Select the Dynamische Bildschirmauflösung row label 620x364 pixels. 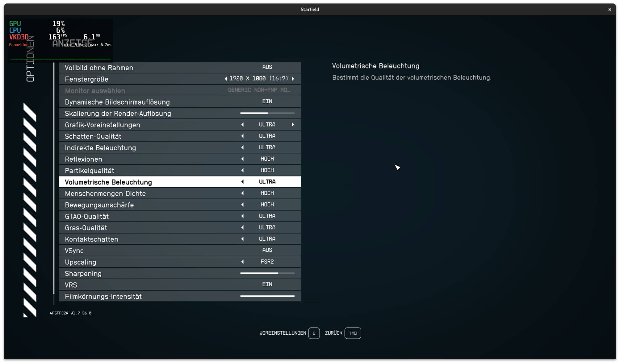pyautogui.click(x=117, y=102)
